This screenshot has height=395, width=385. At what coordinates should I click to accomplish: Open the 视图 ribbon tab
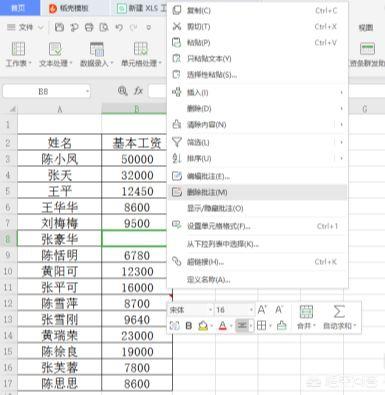(x=365, y=28)
